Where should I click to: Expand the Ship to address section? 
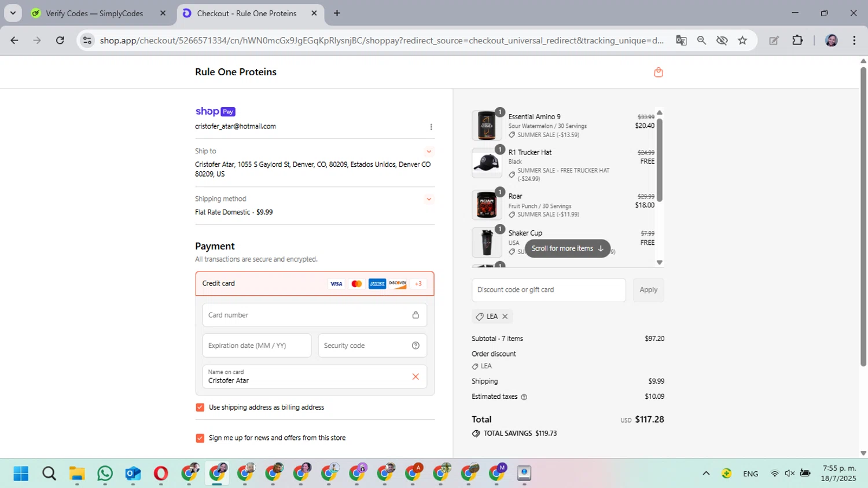[429, 152]
